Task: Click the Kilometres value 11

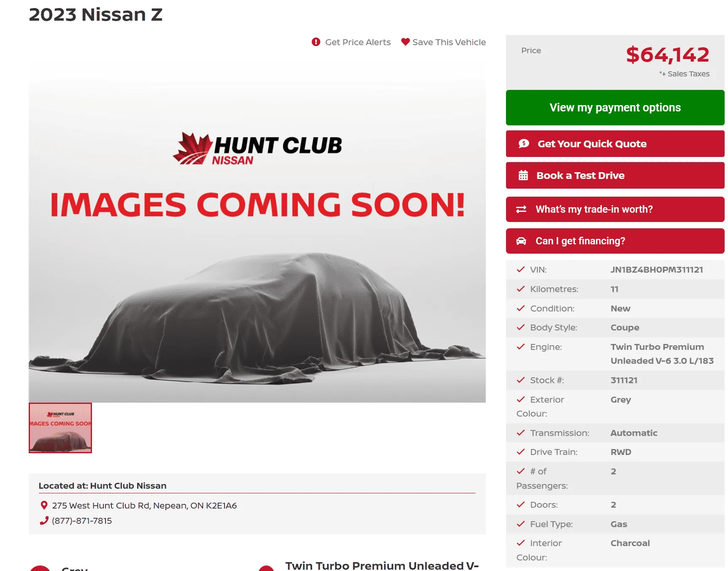Action: [x=614, y=289]
